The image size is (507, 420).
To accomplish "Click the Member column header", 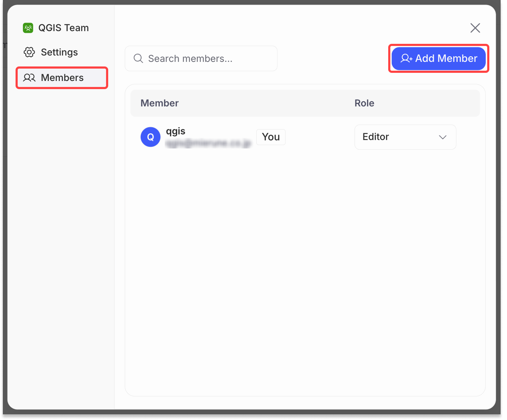I will pos(159,103).
